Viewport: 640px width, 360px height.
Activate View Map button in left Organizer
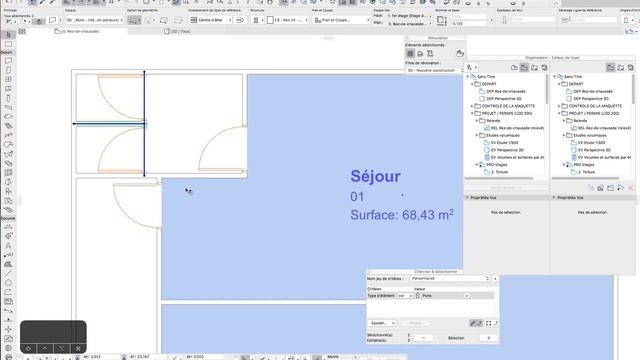[x=524, y=68]
